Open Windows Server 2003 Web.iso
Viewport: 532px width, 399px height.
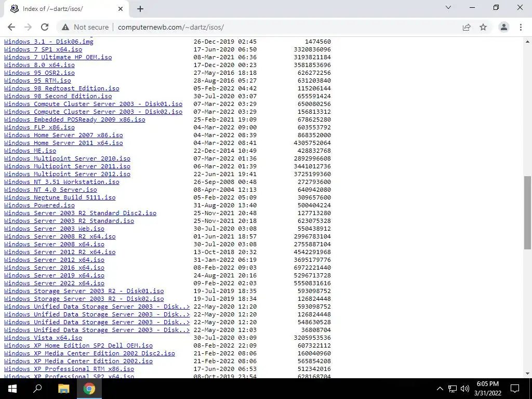[x=54, y=229]
